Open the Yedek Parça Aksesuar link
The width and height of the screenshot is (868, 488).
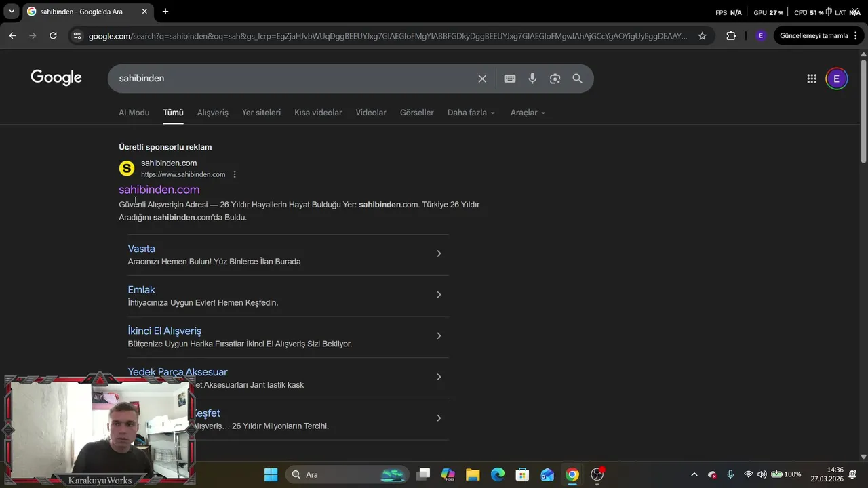point(178,372)
